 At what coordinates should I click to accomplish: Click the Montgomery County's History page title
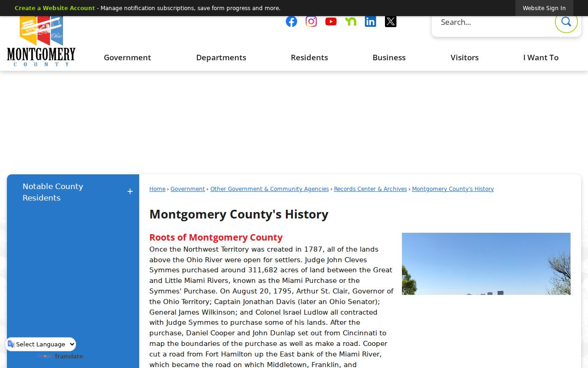pyautogui.click(x=239, y=214)
